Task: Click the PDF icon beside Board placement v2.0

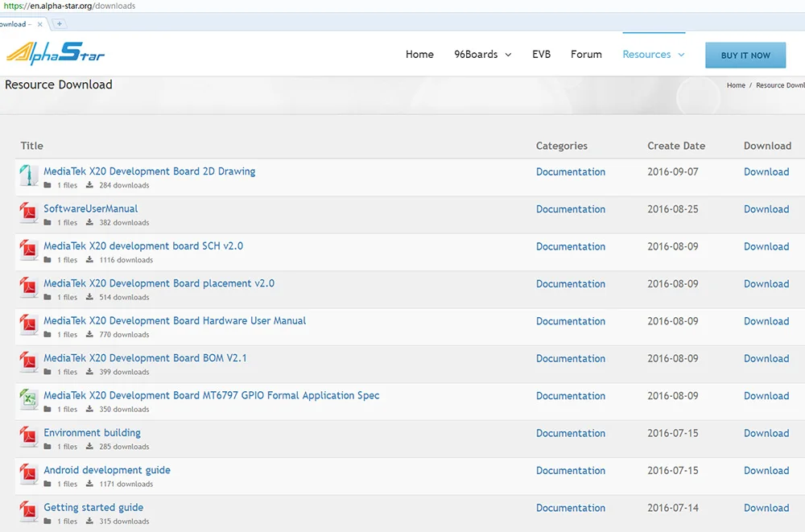Action: [29, 287]
